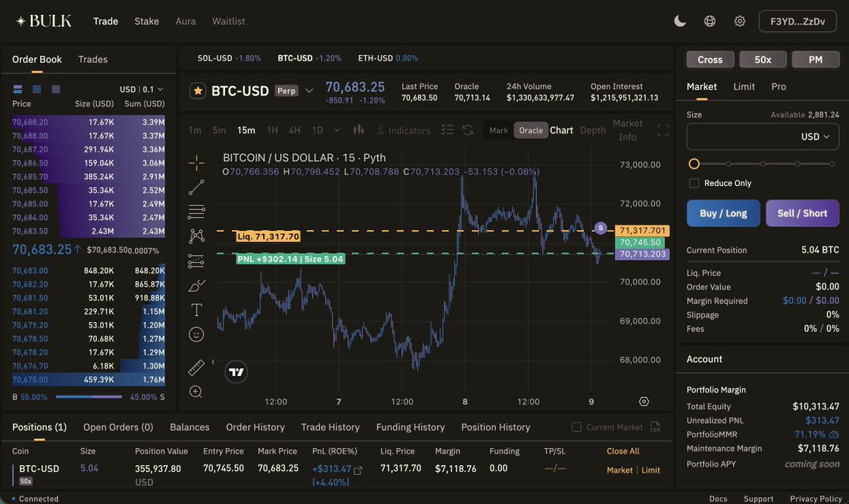Toggle dark mode moon icon

[680, 21]
